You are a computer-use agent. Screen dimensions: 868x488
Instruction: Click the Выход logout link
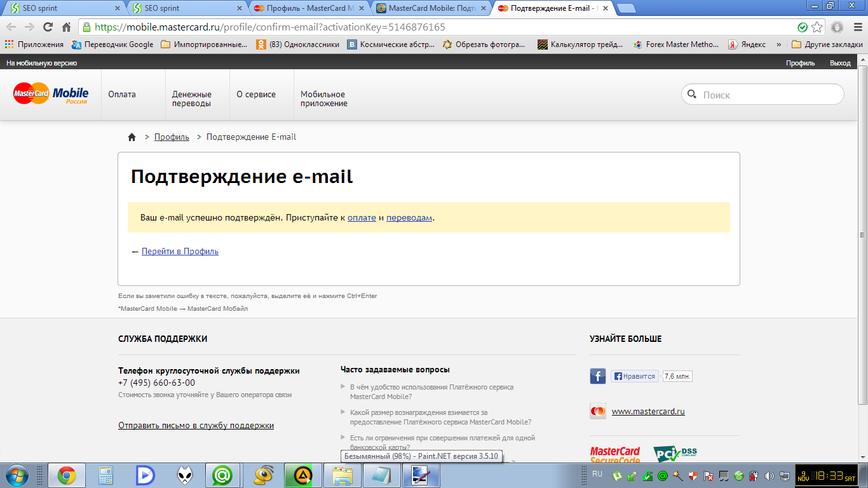coord(840,63)
